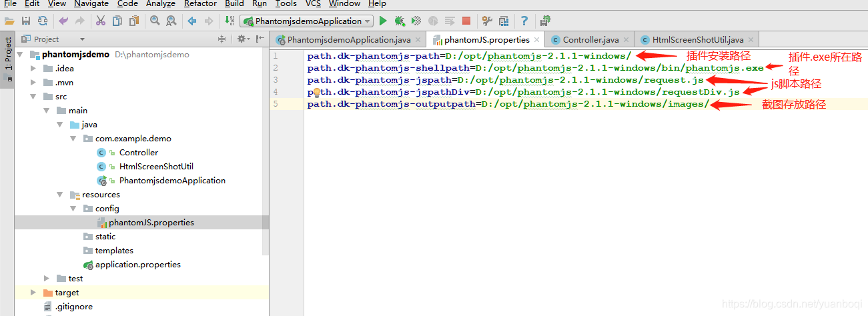Open the Refactor menu
Screen dimensions: 868x316
pos(200,4)
